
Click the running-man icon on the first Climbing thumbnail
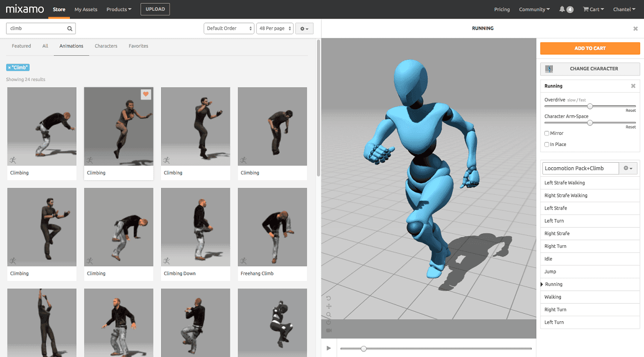click(13, 161)
